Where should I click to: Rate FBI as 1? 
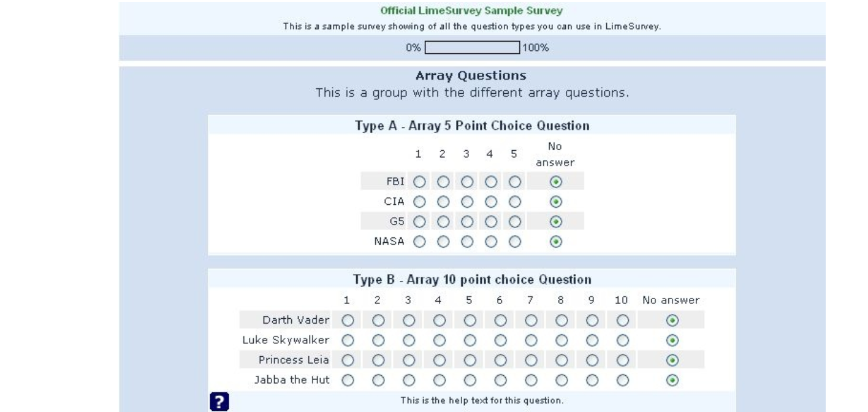[x=419, y=181]
